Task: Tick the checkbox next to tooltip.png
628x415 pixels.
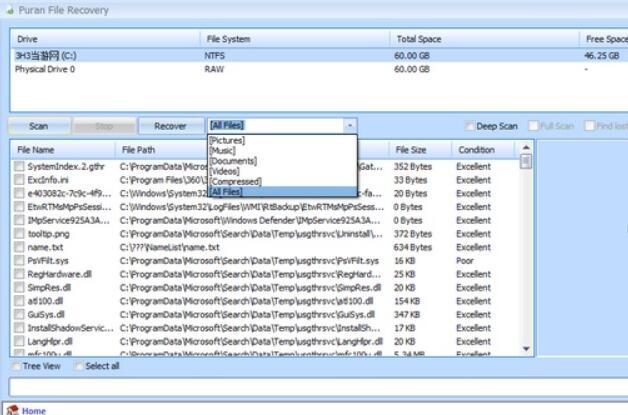Action: point(19,233)
